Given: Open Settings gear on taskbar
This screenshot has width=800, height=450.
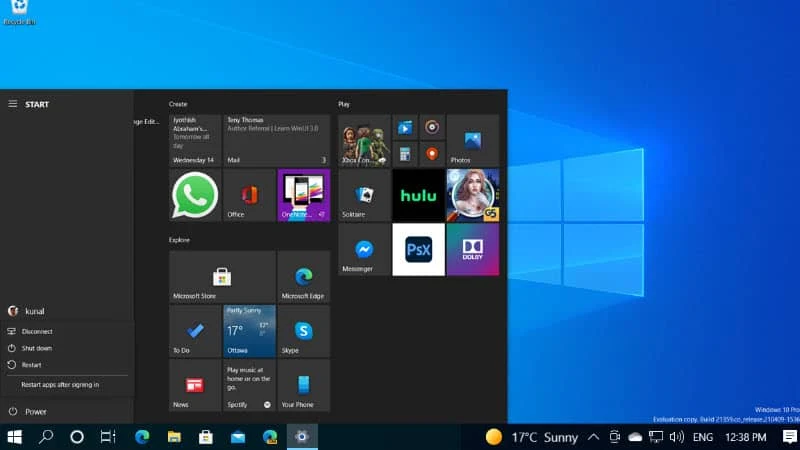Looking at the screenshot, I should pos(302,437).
